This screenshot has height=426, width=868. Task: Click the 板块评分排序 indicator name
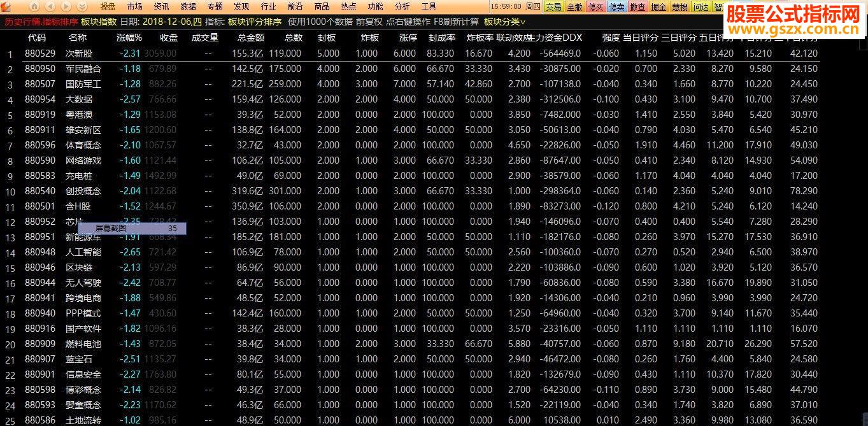(255, 22)
